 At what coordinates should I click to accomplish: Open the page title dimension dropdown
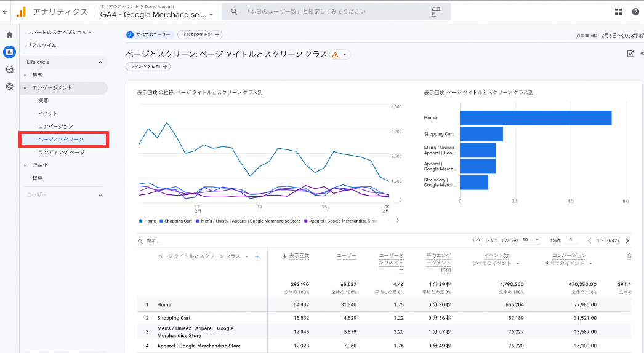(x=247, y=256)
